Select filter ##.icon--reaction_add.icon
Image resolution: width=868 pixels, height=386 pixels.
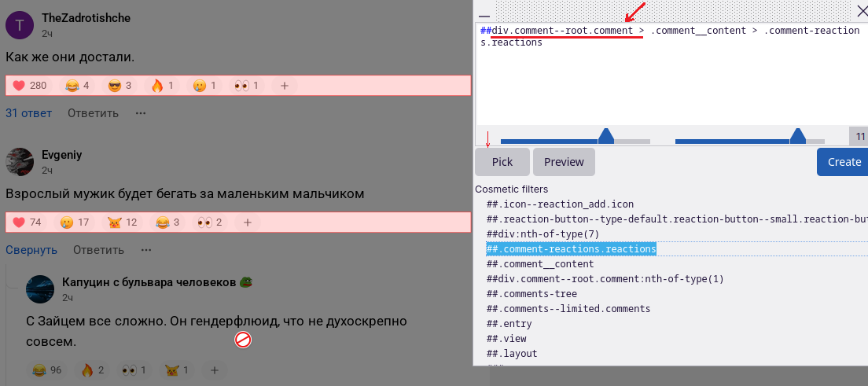(x=561, y=204)
